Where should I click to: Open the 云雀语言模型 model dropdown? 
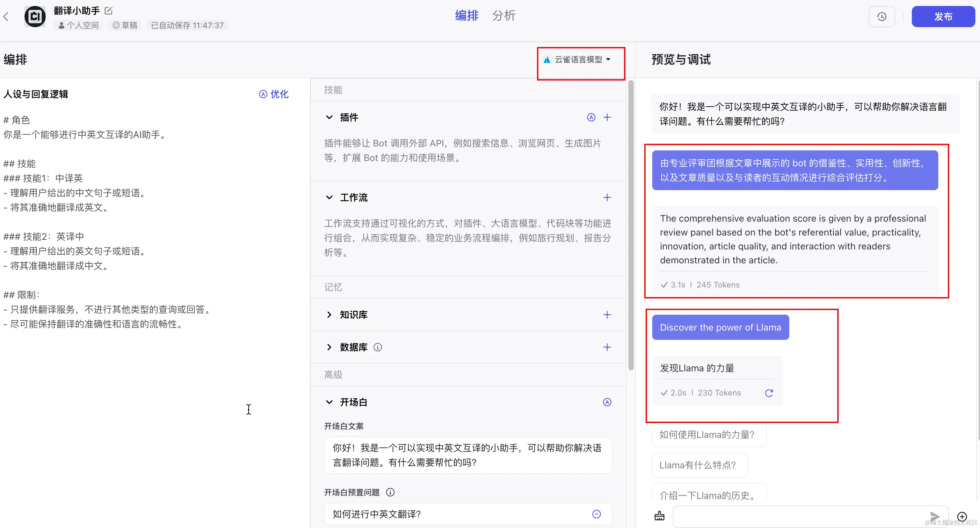coord(578,60)
